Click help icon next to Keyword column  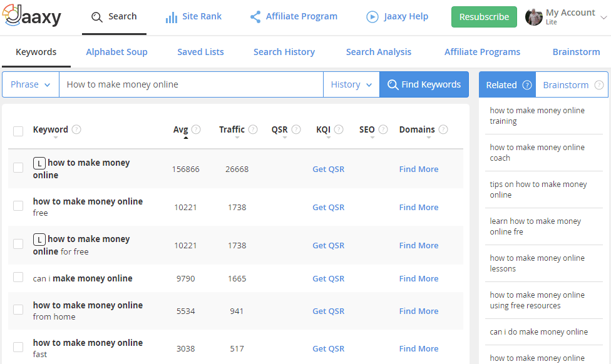(x=76, y=129)
